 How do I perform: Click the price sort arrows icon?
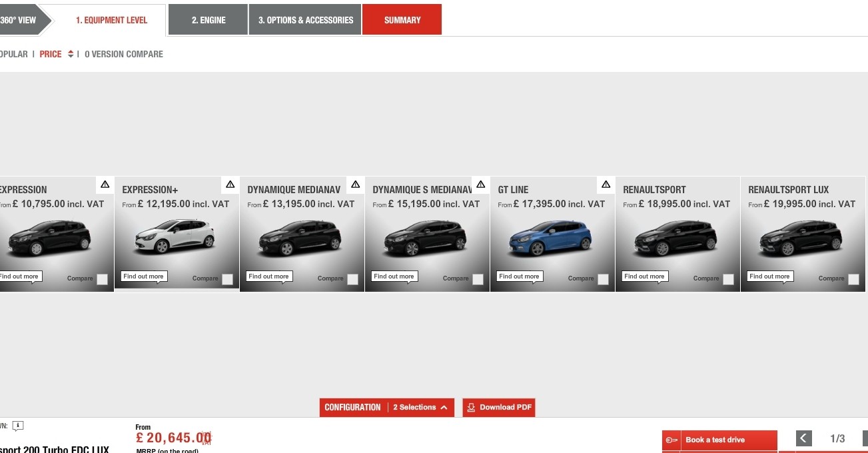pyautogui.click(x=71, y=54)
